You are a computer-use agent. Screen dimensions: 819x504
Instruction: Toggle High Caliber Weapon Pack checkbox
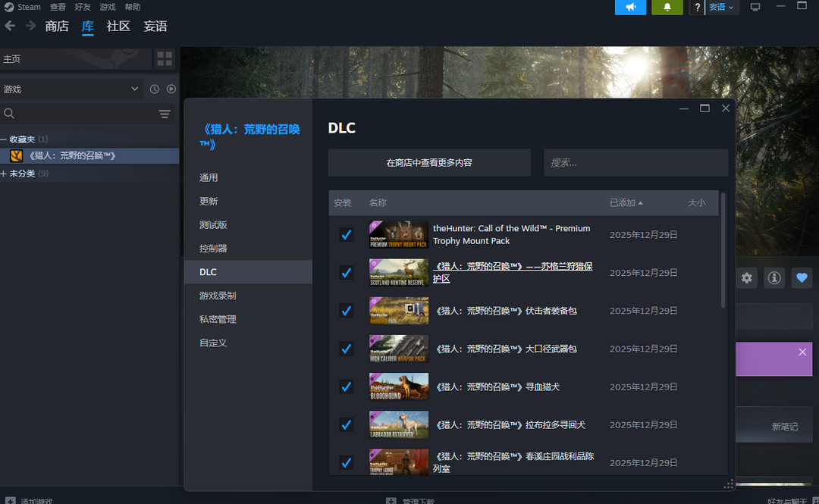pyautogui.click(x=347, y=349)
